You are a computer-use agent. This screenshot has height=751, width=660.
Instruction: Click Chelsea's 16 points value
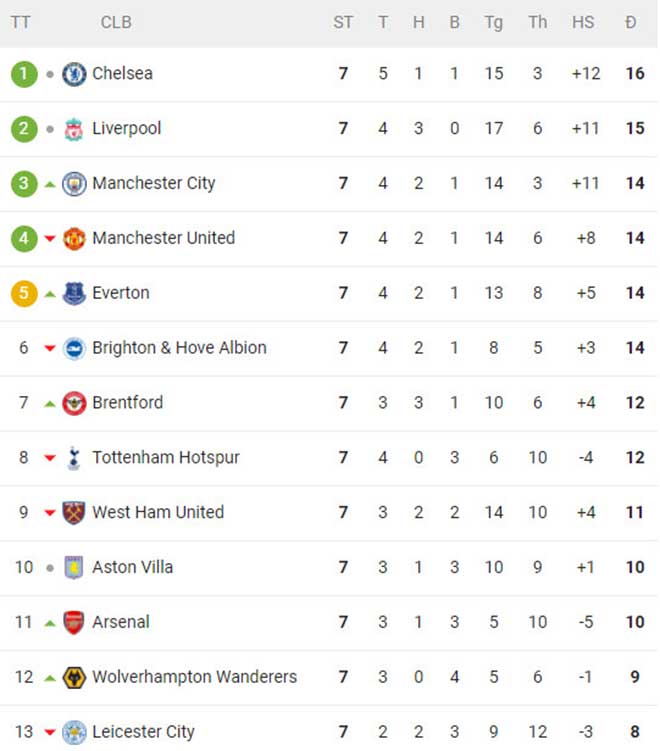[634, 74]
